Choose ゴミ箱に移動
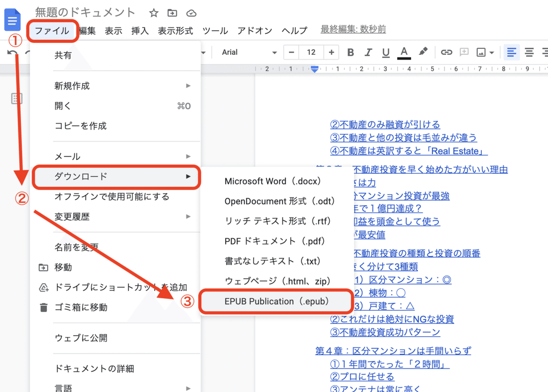Viewport: 548px width, 392px height. (x=115, y=307)
